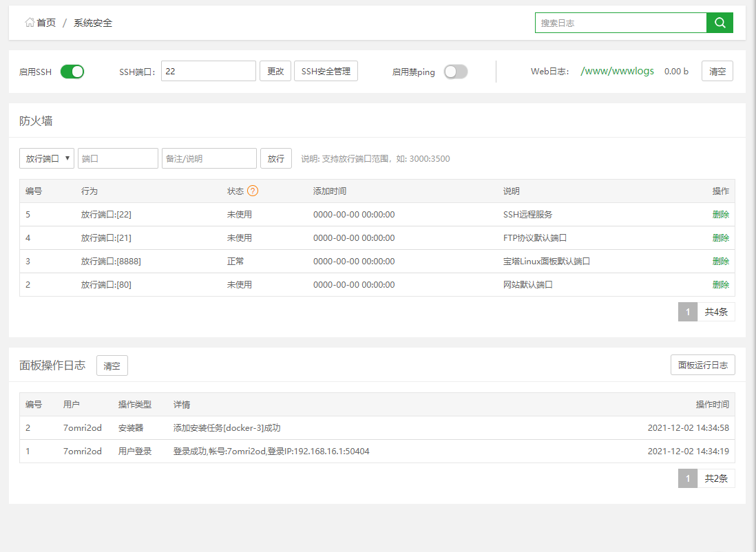The width and height of the screenshot is (756, 552).
Task: Click 清空 next to Web日志 size
Action: click(x=717, y=71)
